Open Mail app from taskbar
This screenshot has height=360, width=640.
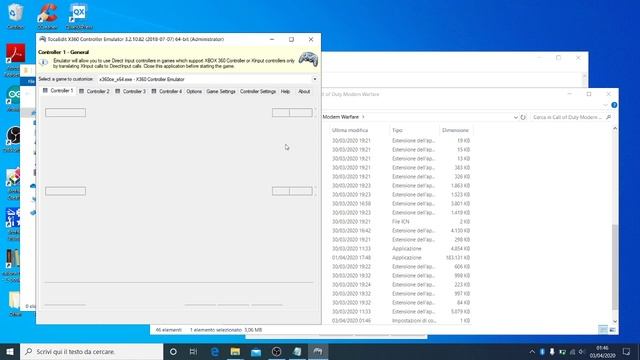click(x=256, y=351)
